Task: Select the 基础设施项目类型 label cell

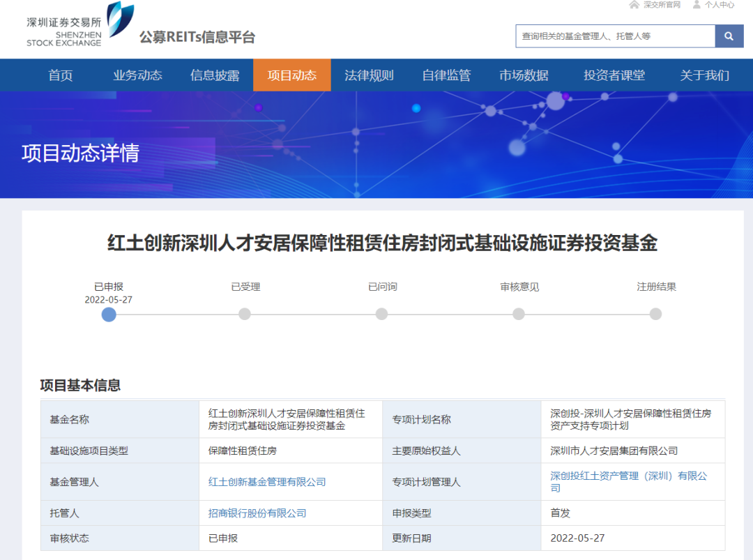Action: coord(120,451)
